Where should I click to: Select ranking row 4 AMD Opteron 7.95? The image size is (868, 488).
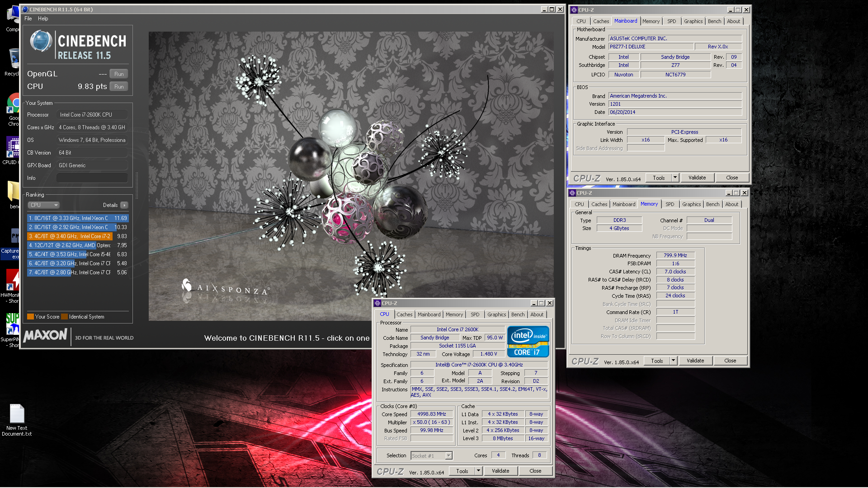(x=78, y=245)
